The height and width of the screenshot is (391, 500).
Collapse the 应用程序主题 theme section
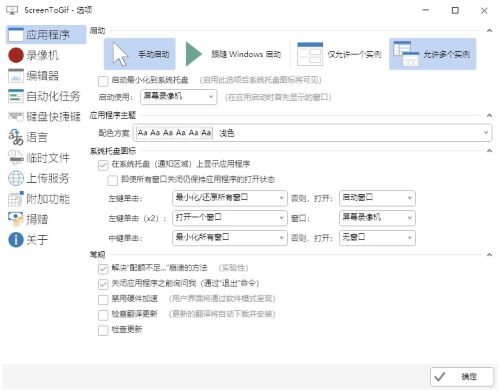pyautogui.click(x=489, y=115)
